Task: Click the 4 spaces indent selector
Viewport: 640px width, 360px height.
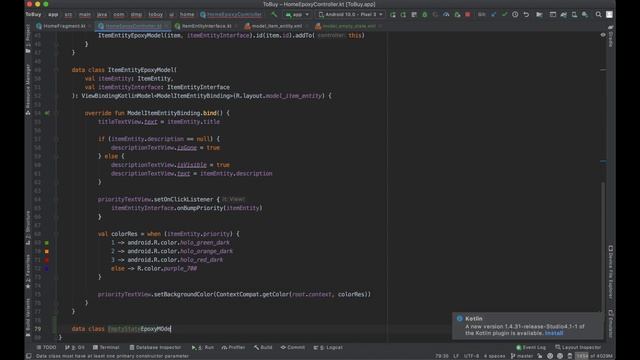Action: click(494, 356)
